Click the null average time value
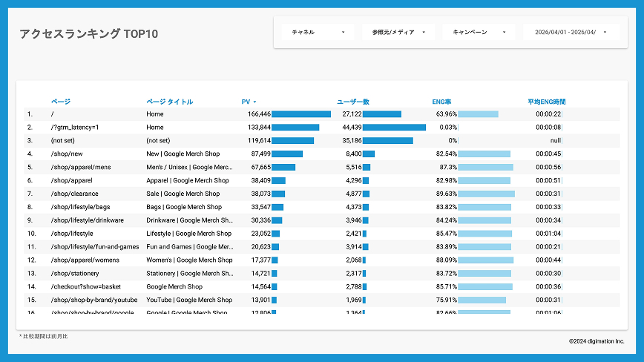Image resolution: width=644 pixels, height=362 pixels. (x=555, y=140)
